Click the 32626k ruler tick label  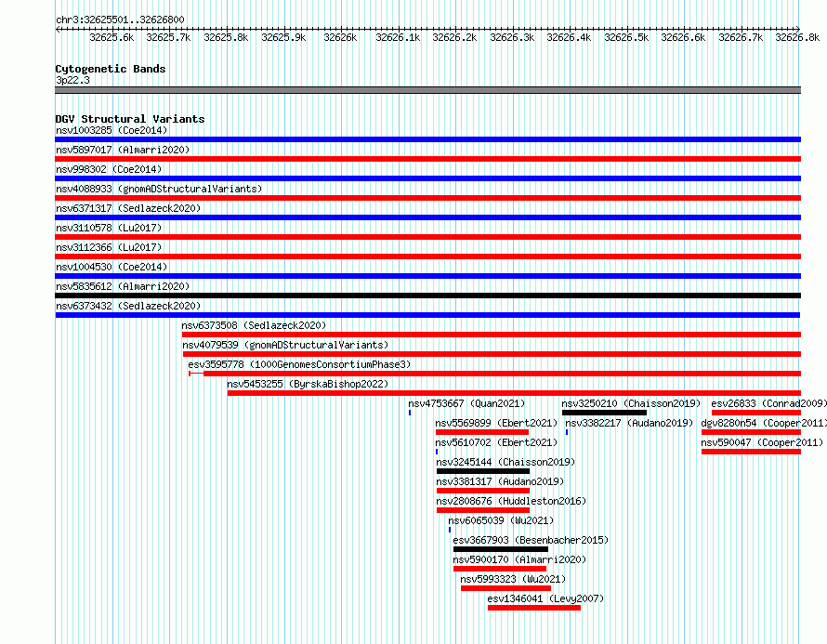coord(340,37)
